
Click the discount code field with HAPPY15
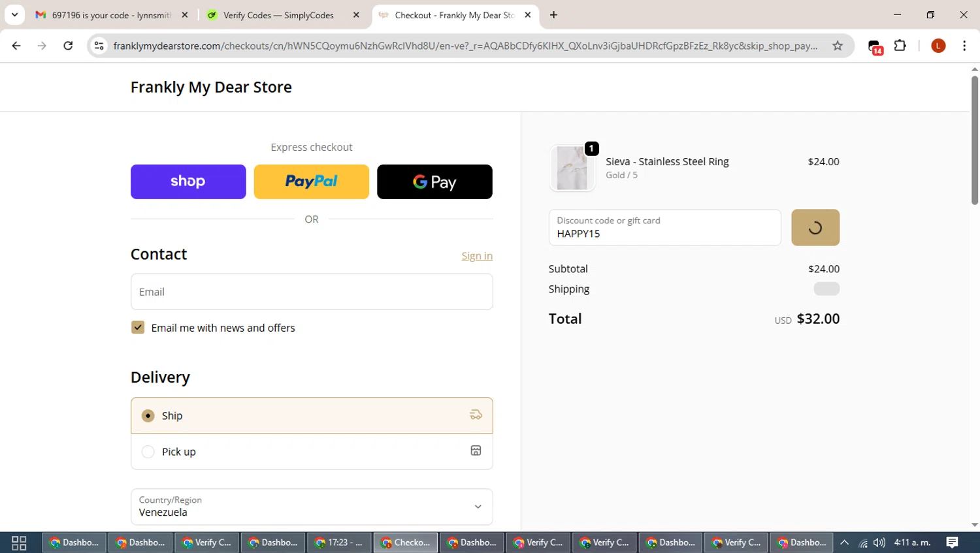point(664,227)
